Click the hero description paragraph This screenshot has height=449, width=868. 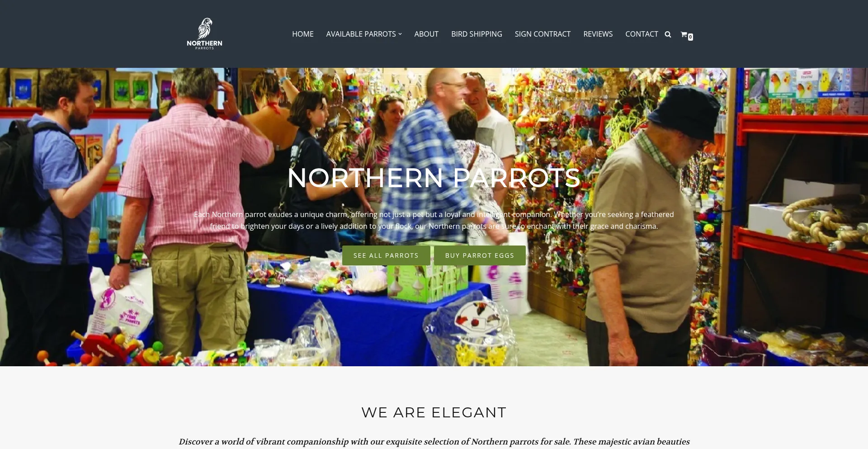(434, 220)
